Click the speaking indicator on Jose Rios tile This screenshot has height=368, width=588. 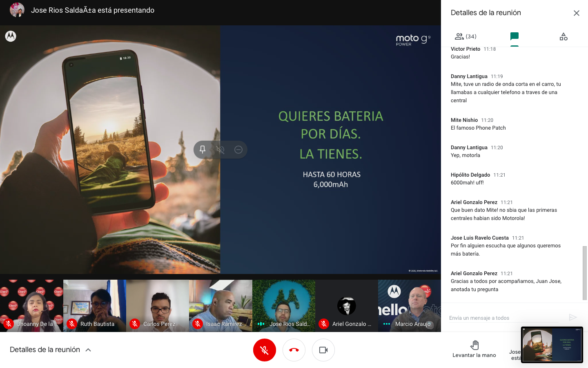pyautogui.click(x=261, y=324)
